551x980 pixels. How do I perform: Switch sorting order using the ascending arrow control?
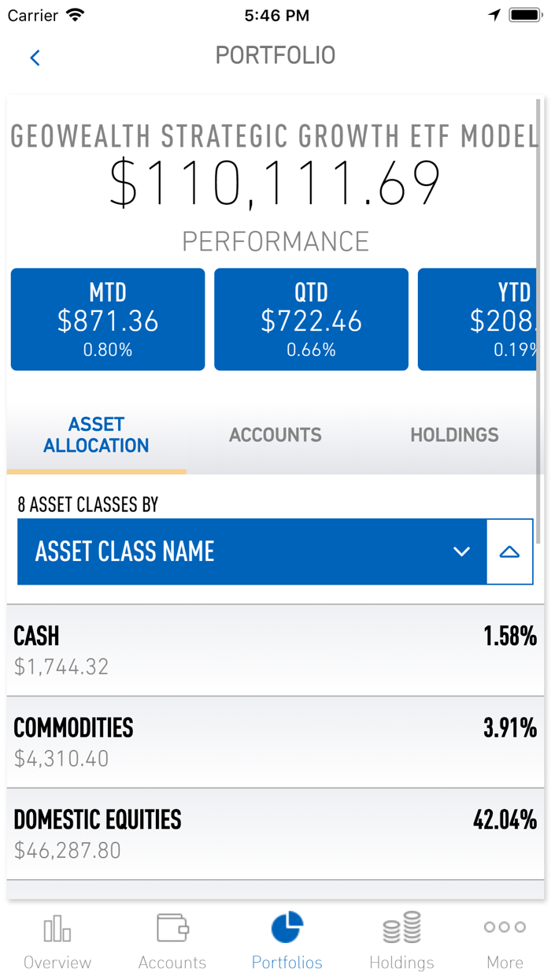tap(511, 551)
